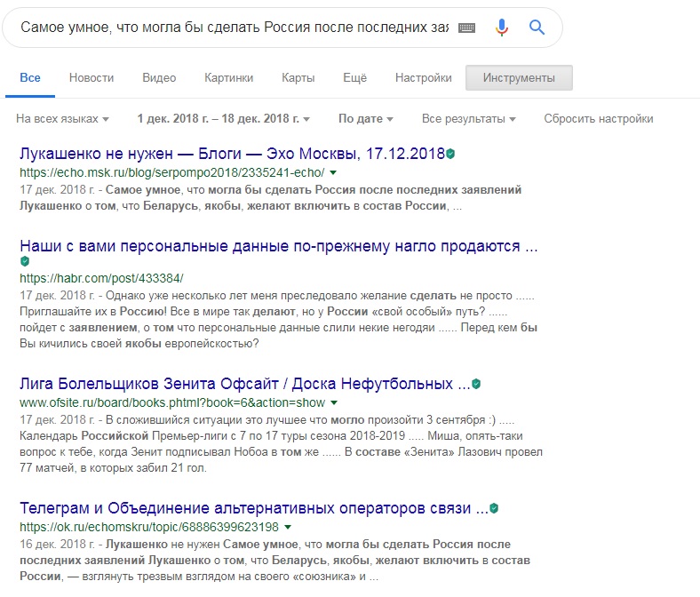
Task: Expand arrow next to ok.ru/echomskru URL
Action: click(x=288, y=528)
